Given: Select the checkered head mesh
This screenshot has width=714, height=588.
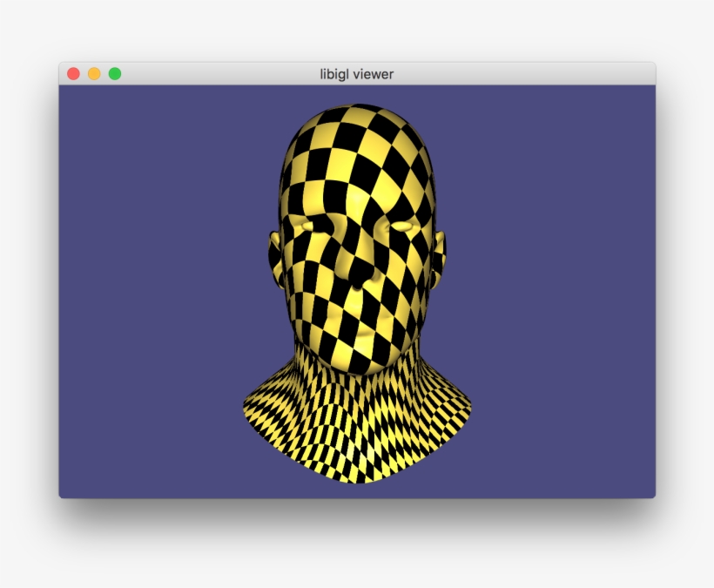Looking at the screenshot, I should (357, 244).
